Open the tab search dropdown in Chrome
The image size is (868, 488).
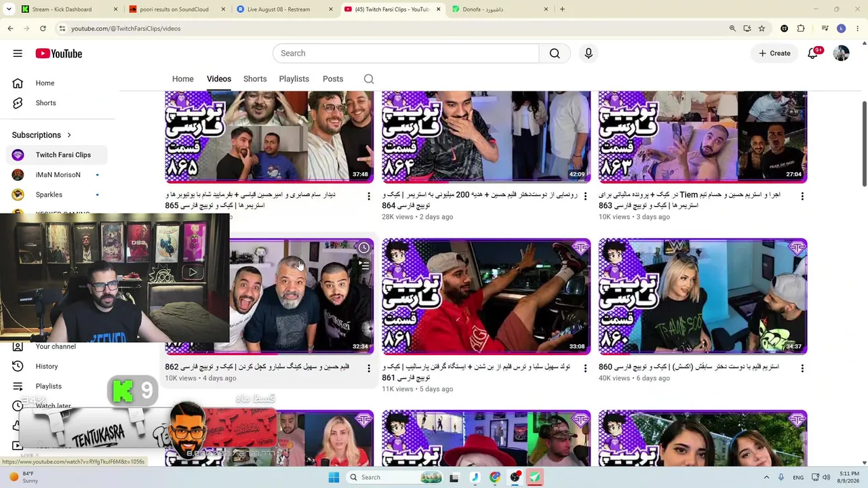click(x=9, y=9)
